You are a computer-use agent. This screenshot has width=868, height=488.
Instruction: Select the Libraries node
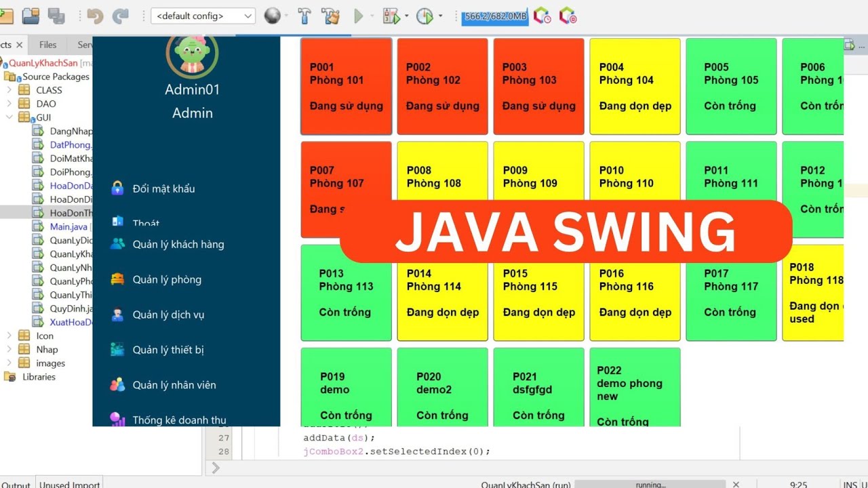39,377
